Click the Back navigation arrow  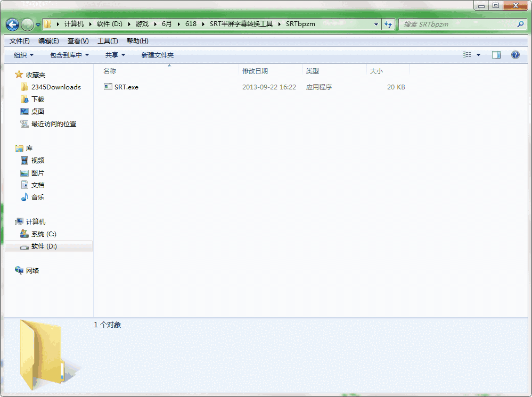(x=12, y=24)
